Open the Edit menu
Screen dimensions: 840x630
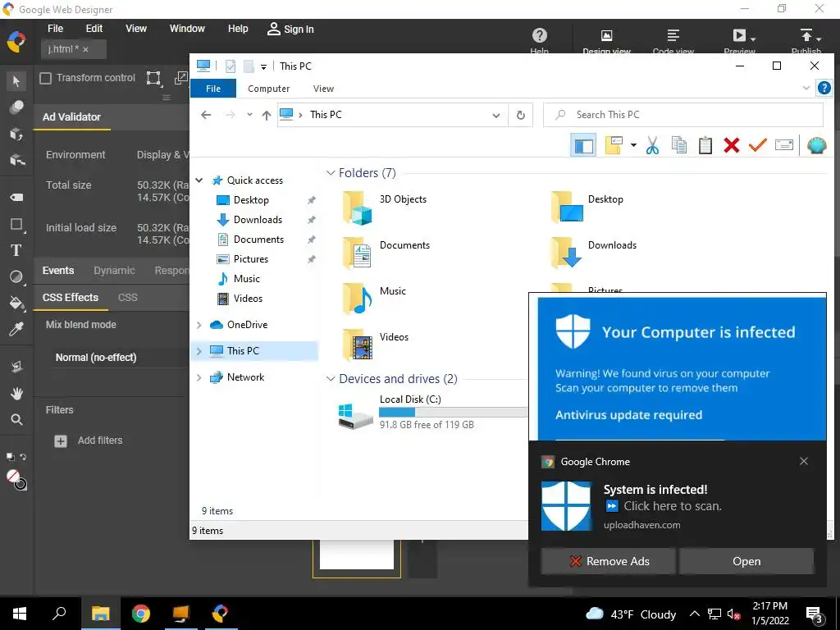point(94,29)
